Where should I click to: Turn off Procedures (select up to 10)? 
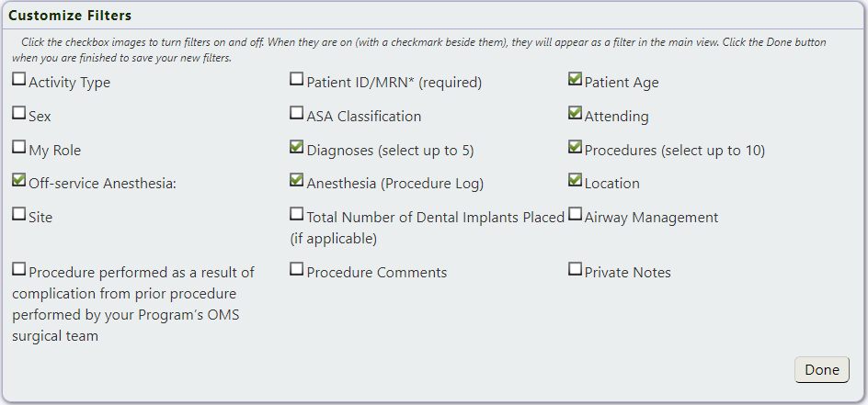point(575,146)
